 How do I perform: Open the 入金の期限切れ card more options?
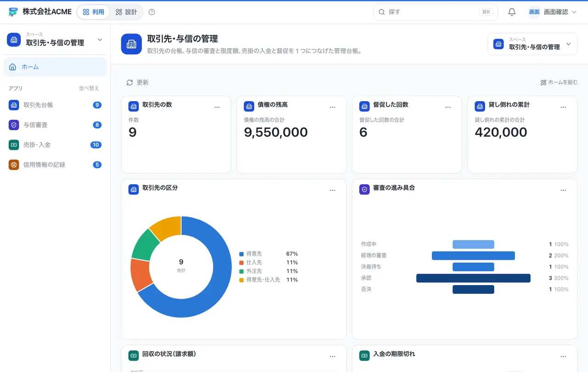(564, 356)
